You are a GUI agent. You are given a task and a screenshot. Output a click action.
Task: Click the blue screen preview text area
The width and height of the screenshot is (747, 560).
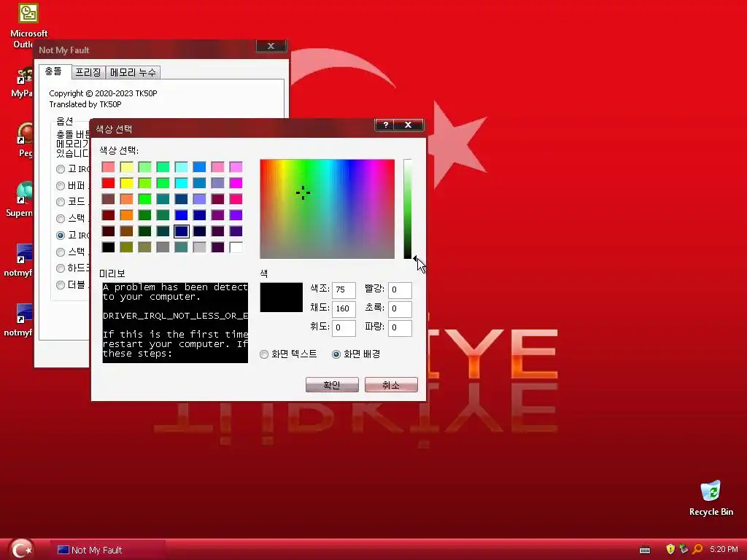click(175, 322)
